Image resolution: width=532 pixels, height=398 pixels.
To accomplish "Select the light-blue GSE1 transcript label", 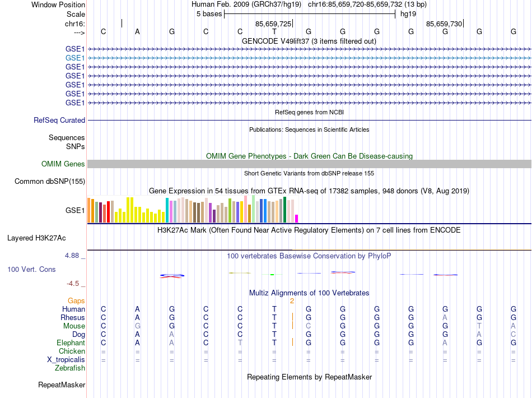I will pos(75,58).
